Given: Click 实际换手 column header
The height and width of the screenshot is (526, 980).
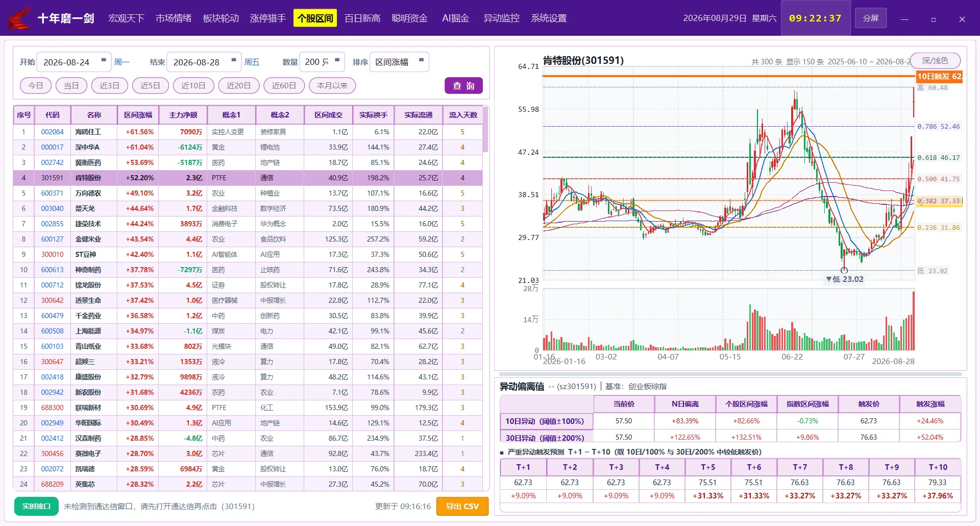Looking at the screenshot, I should [x=374, y=115].
